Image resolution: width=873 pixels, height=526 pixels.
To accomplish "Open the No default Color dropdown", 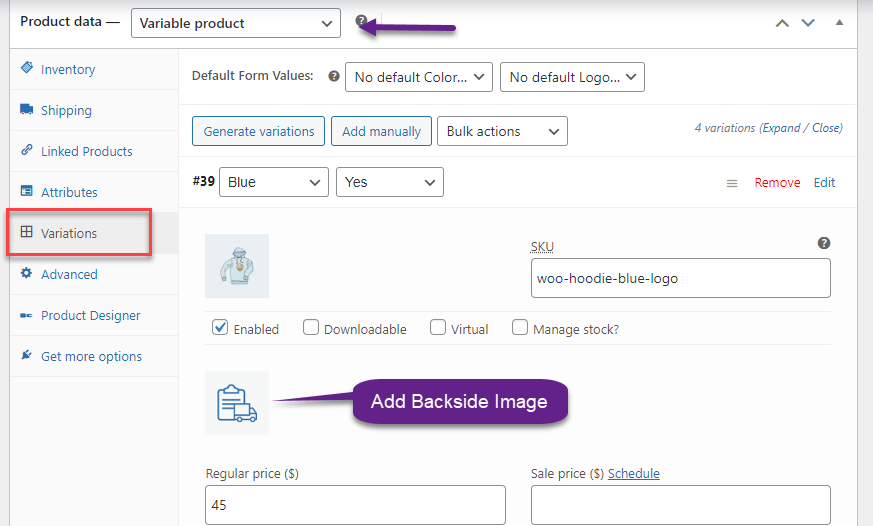I will coord(419,77).
